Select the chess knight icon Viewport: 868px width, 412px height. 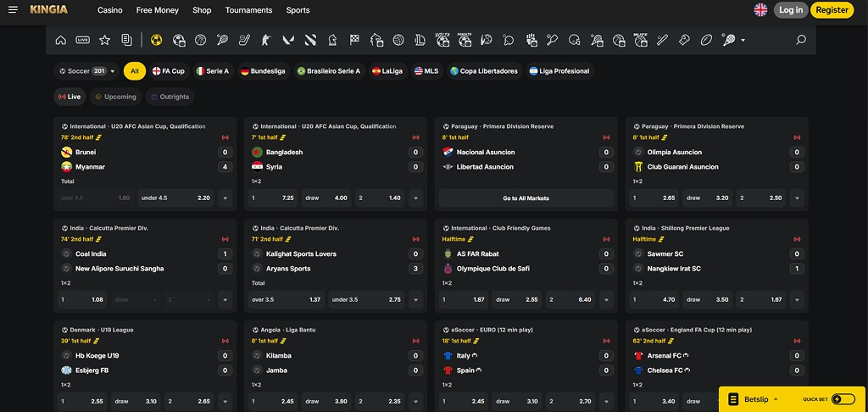[x=332, y=40]
